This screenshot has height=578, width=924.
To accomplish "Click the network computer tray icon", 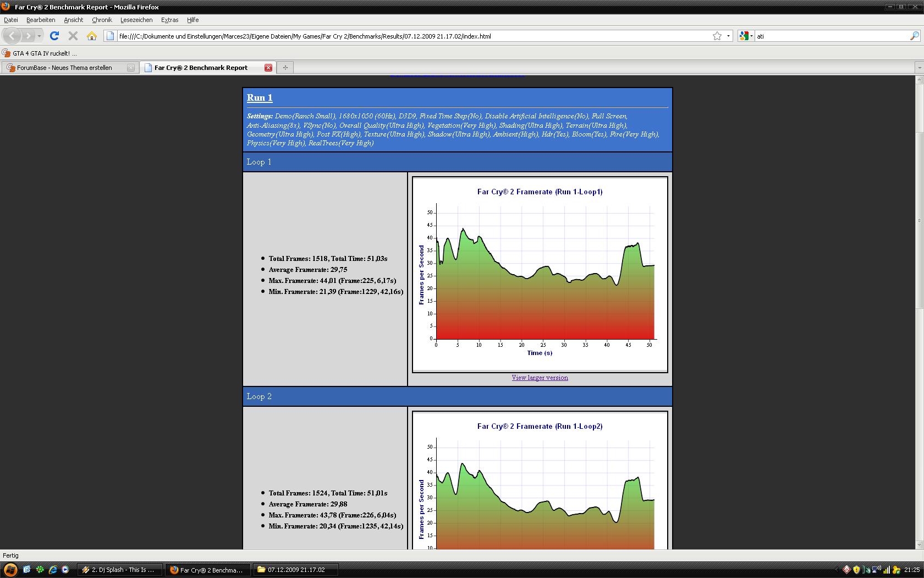I will 876,570.
